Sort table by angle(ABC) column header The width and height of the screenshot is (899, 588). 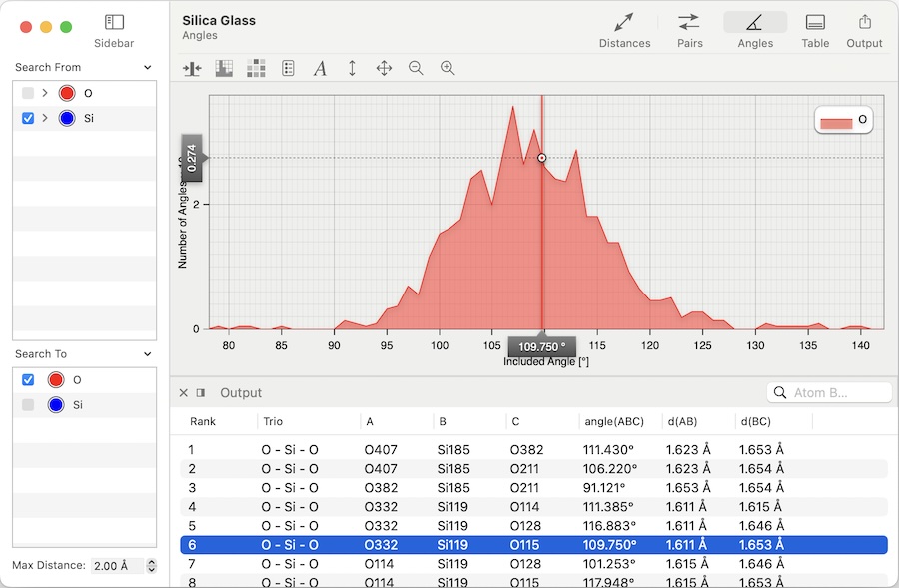[x=613, y=422]
